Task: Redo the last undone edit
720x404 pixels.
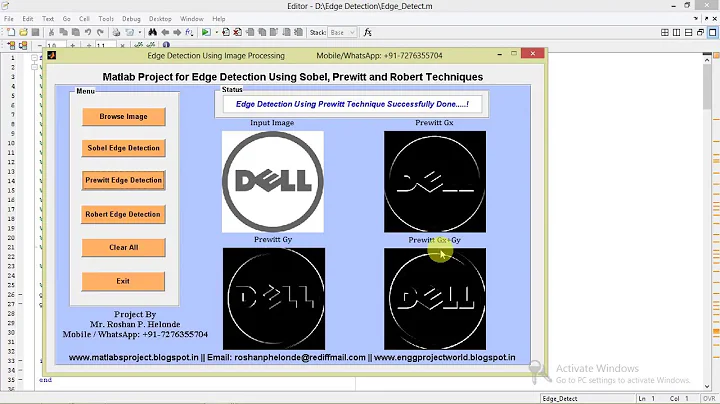Action: (100, 32)
